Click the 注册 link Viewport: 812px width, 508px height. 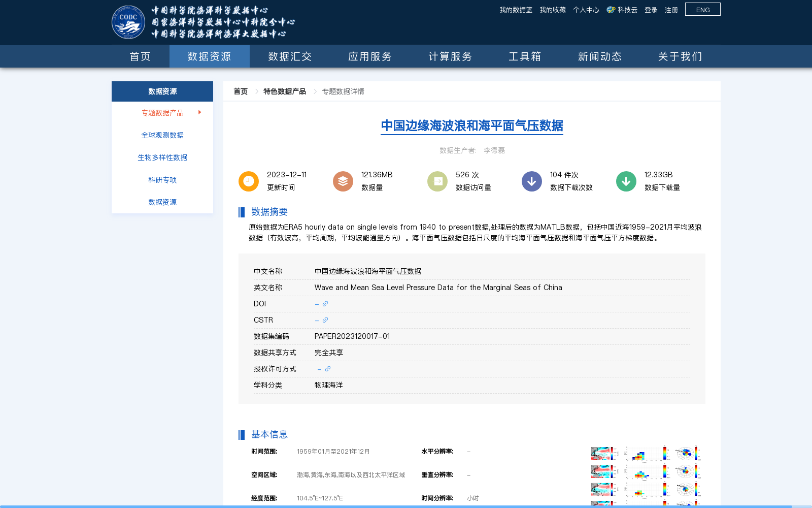point(671,10)
